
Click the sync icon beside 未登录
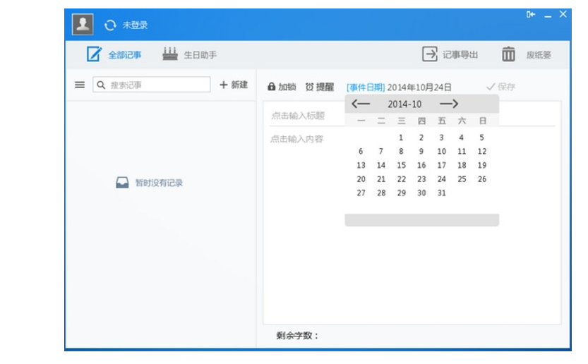click(x=109, y=25)
